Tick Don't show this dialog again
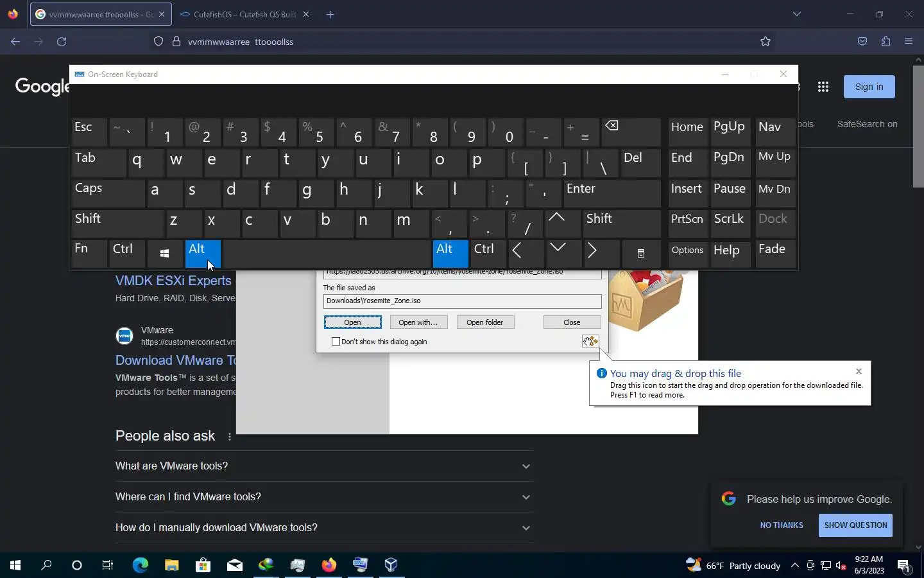 click(336, 342)
